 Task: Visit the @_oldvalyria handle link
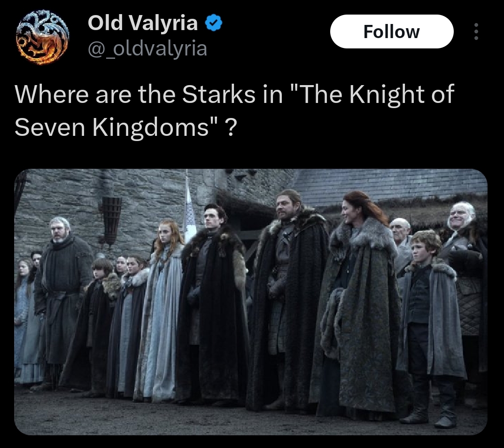coord(147,49)
